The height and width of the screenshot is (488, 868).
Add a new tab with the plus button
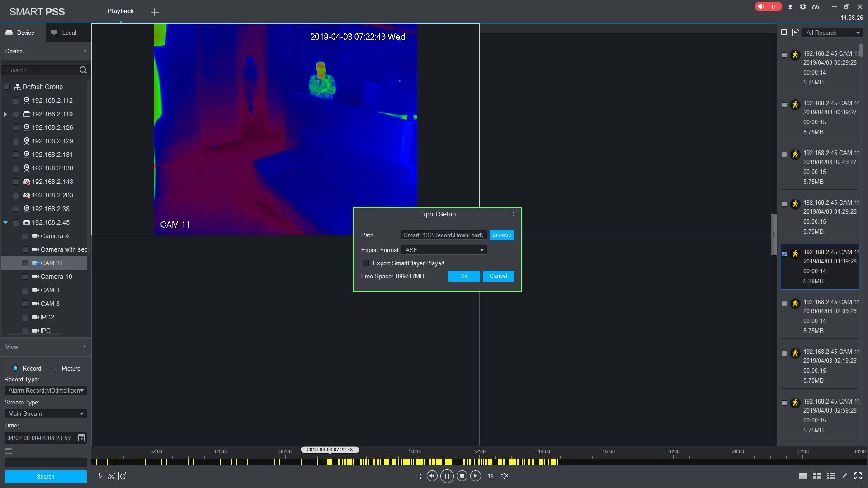point(155,12)
